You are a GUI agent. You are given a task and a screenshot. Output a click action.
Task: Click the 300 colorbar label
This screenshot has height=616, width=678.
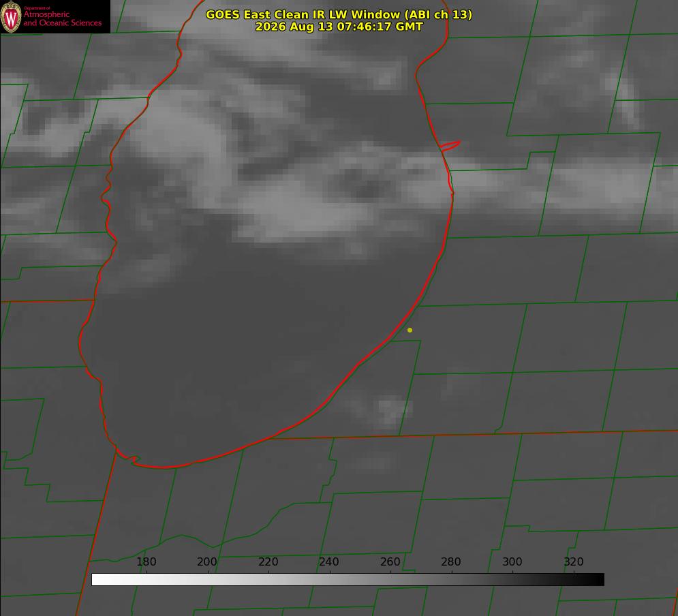point(512,561)
